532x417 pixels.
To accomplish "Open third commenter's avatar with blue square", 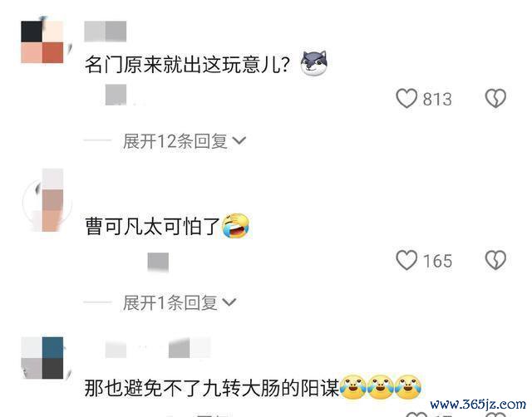I will coord(44,358).
